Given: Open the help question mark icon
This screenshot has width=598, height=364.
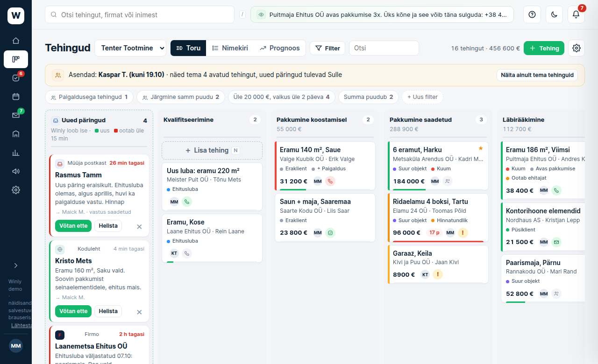Looking at the screenshot, I should tap(532, 14).
